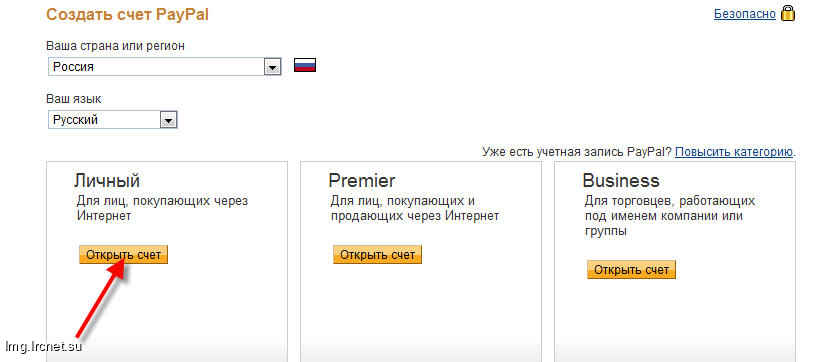This screenshot has height=362, width=840.
Task: Click the img.lrcnet.su watermark text
Action: [43, 346]
